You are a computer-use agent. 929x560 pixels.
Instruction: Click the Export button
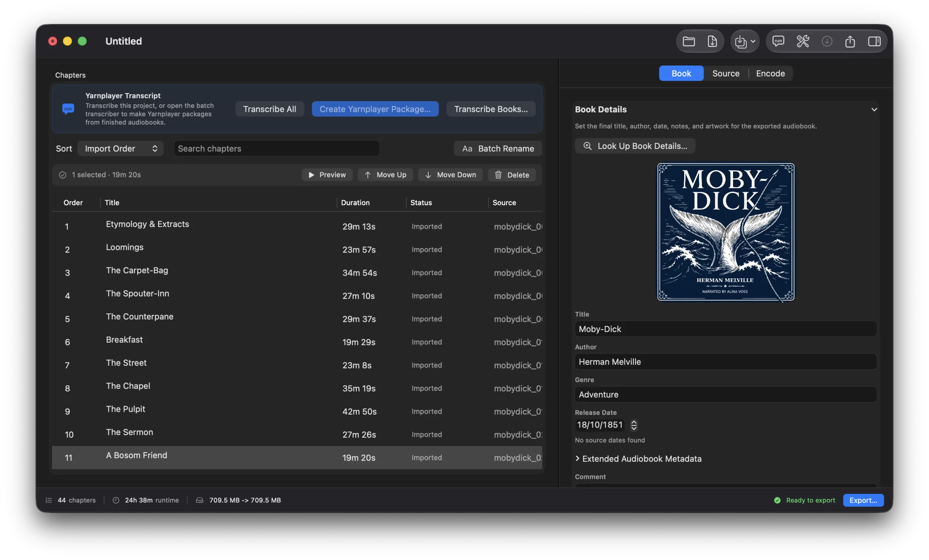[863, 500]
